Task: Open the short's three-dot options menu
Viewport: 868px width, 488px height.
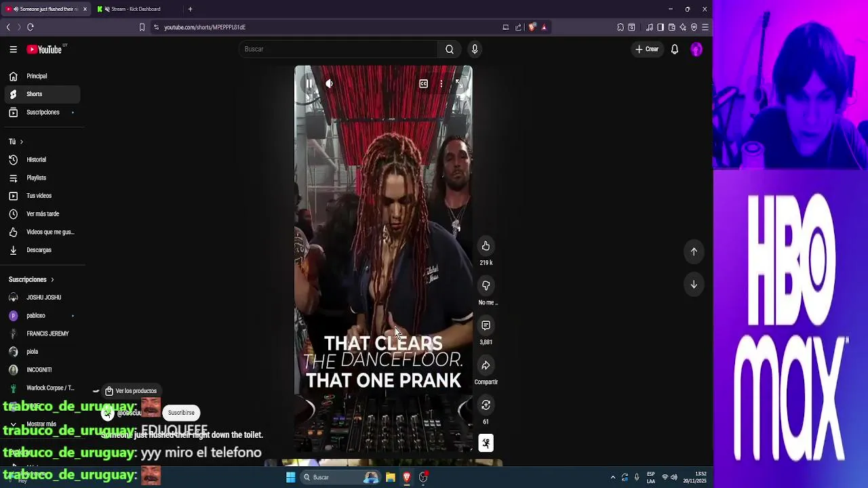Action: [441, 84]
